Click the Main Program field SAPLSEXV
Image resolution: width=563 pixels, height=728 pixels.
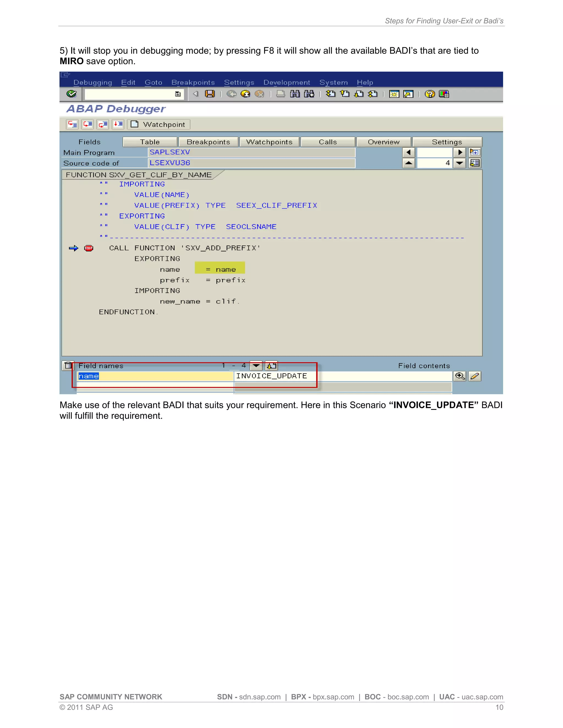pos(252,152)
